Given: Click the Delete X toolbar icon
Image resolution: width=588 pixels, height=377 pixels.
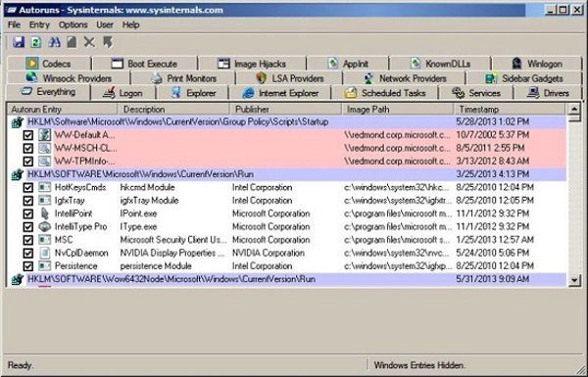Looking at the screenshot, I should coord(89,42).
